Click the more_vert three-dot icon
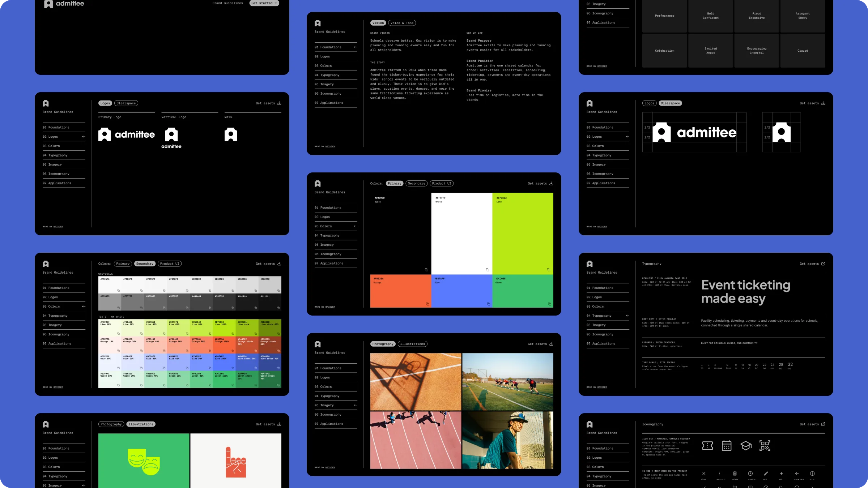The width and height of the screenshot is (868, 488). coord(719,474)
